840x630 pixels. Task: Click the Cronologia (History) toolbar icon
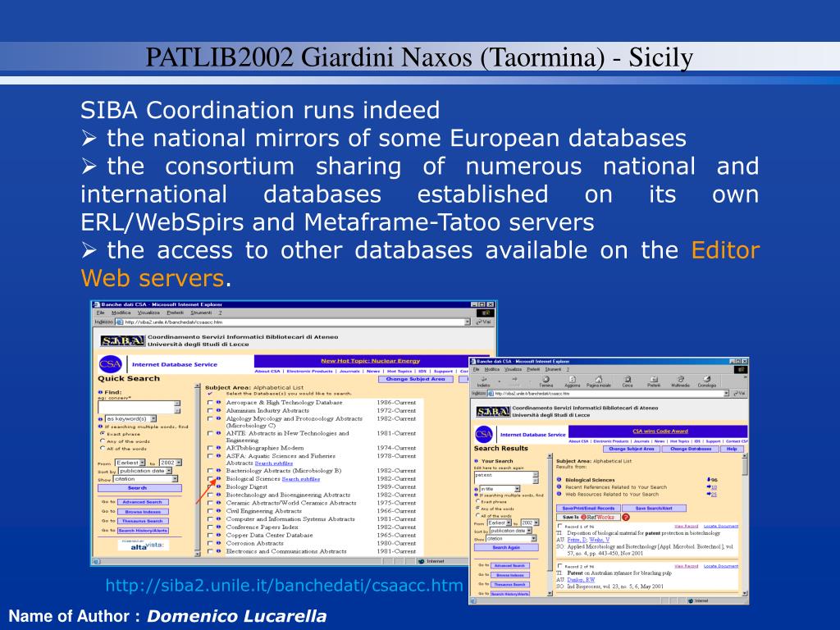[706, 381]
